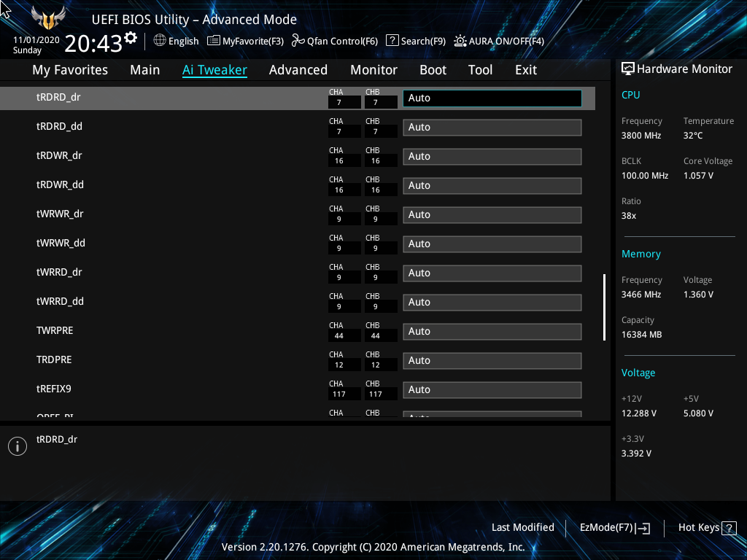Select the tREFIX9 Auto field
This screenshot has height=560, width=747.
(x=492, y=390)
